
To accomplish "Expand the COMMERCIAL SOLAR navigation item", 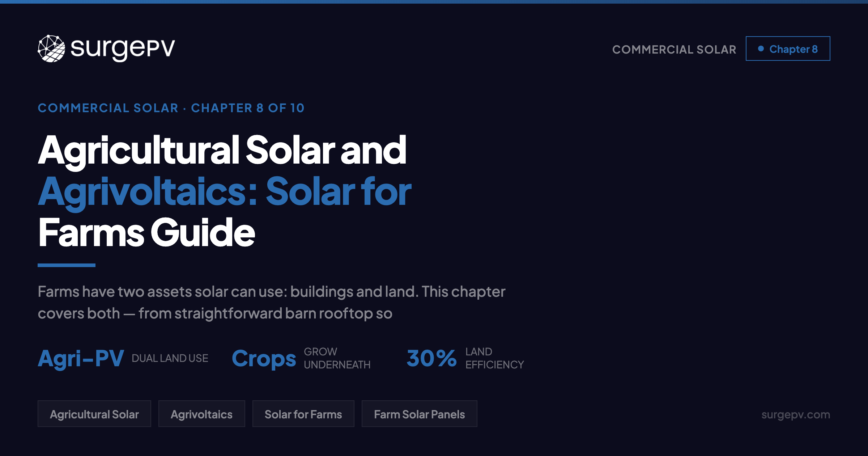I will coord(675,49).
